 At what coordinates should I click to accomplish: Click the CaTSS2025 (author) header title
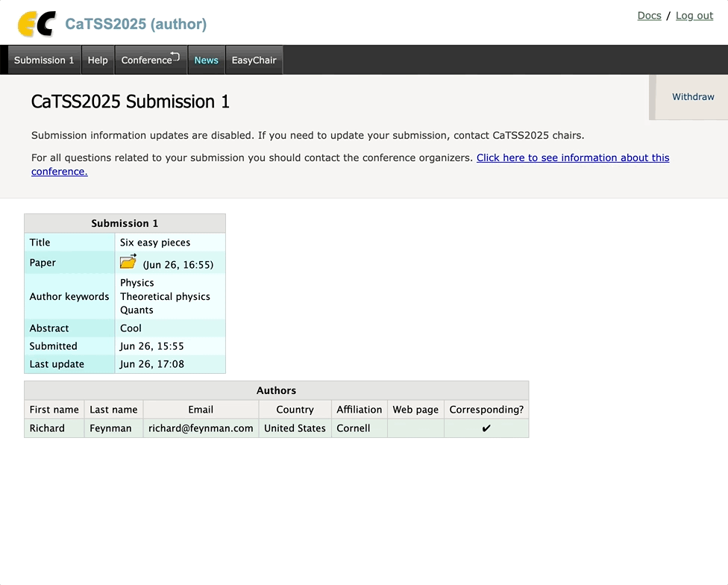(136, 24)
